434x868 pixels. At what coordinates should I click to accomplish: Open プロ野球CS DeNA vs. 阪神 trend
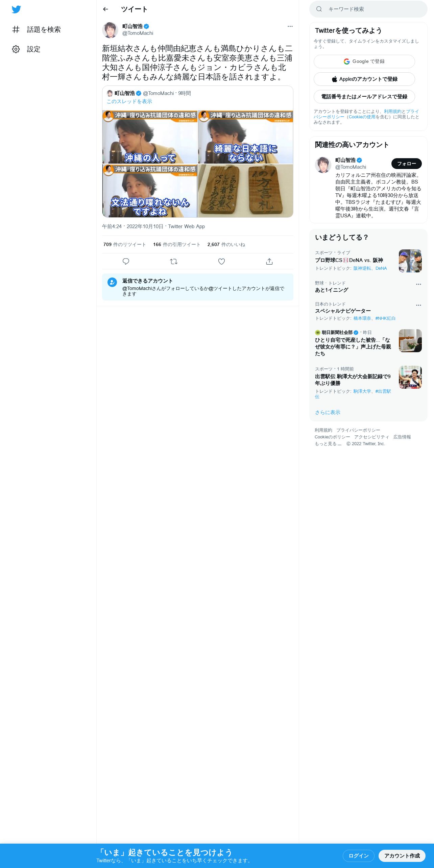pos(349,260)
